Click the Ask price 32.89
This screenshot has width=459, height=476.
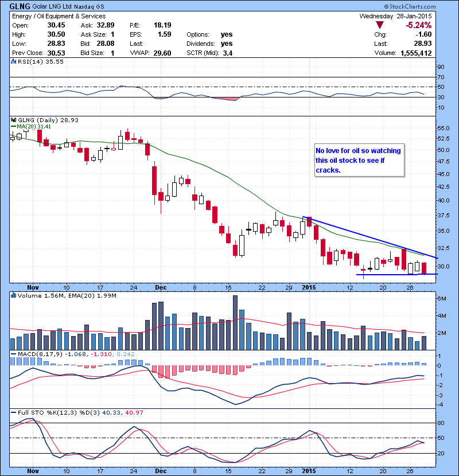coord(106,25)
